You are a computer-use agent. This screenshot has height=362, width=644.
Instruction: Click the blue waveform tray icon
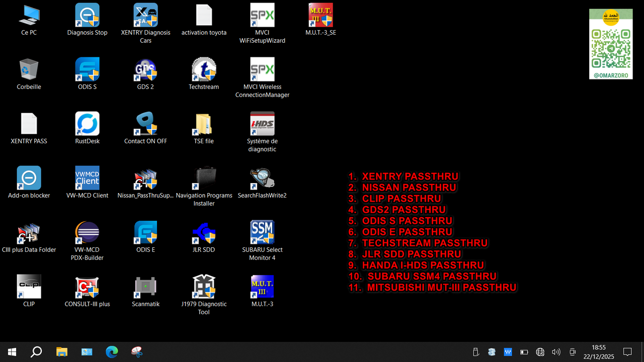coord(508,352)
